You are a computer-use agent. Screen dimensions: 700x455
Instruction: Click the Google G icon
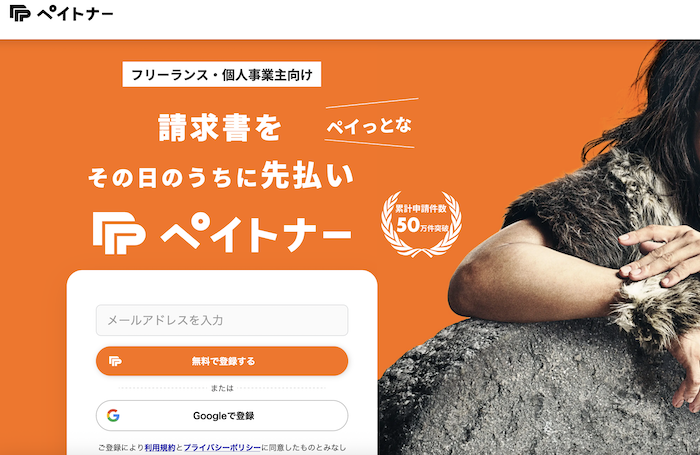[113, 416]
